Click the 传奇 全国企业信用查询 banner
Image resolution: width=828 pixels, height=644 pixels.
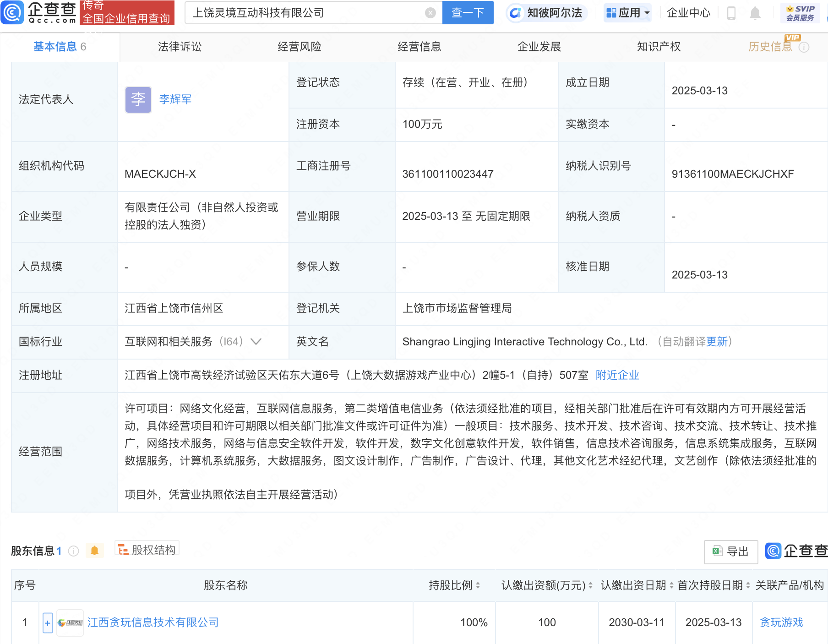127,12
